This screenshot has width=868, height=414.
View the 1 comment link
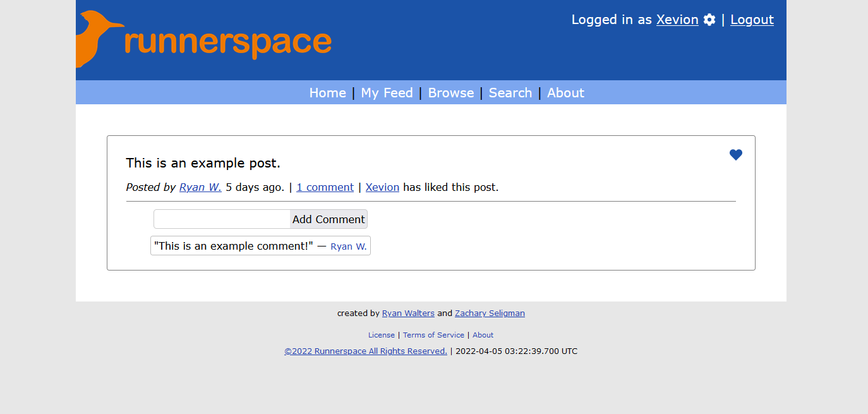[325, 187]
